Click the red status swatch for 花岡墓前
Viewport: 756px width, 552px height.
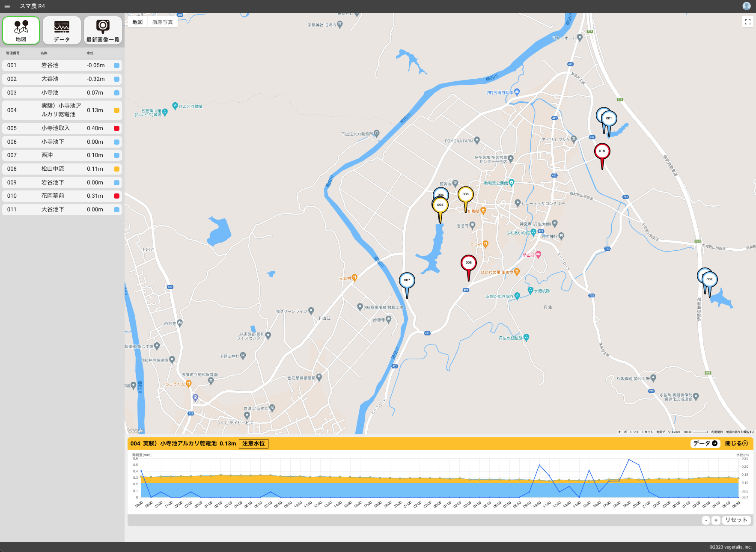tap(116, 196)
